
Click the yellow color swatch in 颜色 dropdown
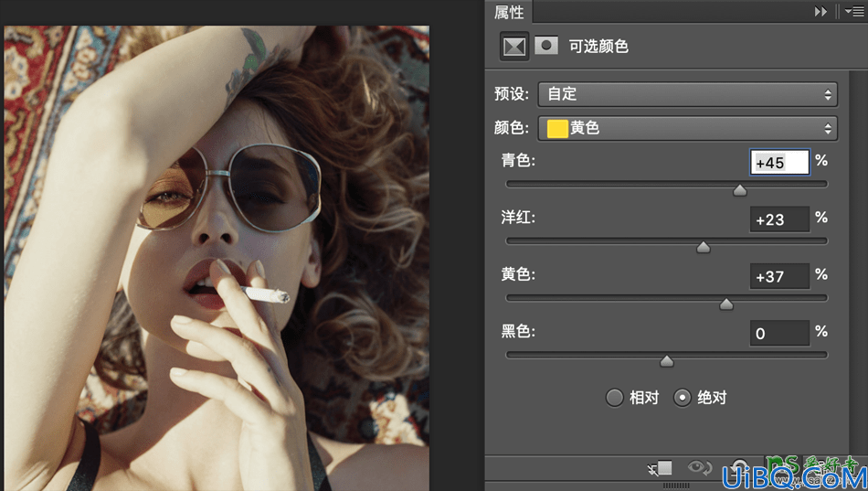557,128
